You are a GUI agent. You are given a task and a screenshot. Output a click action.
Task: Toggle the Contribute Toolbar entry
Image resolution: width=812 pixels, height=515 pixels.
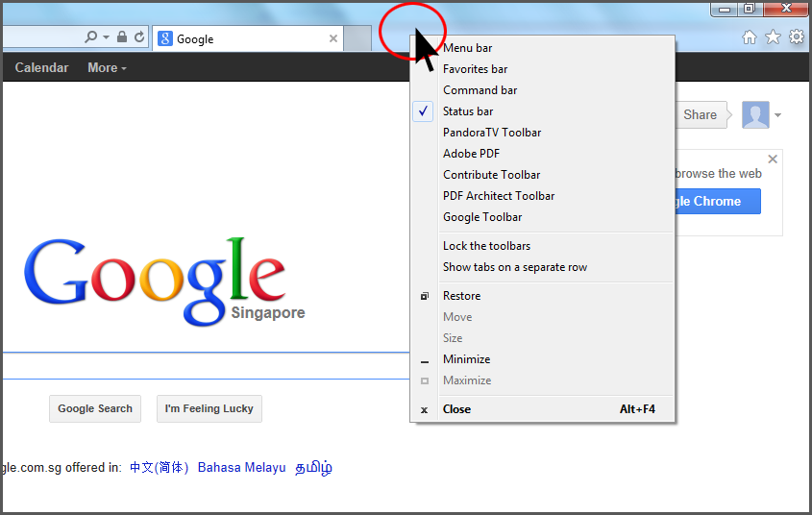point(543,175)
